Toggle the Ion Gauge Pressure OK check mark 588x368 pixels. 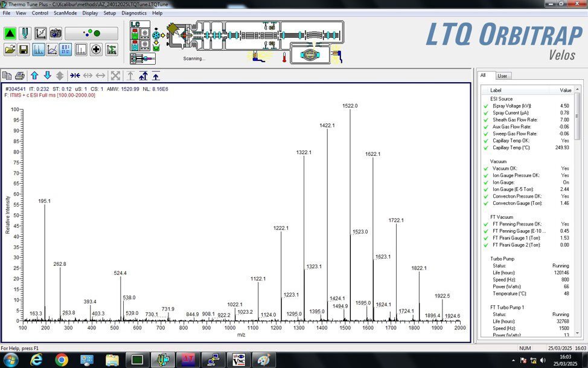pos(486,176)
